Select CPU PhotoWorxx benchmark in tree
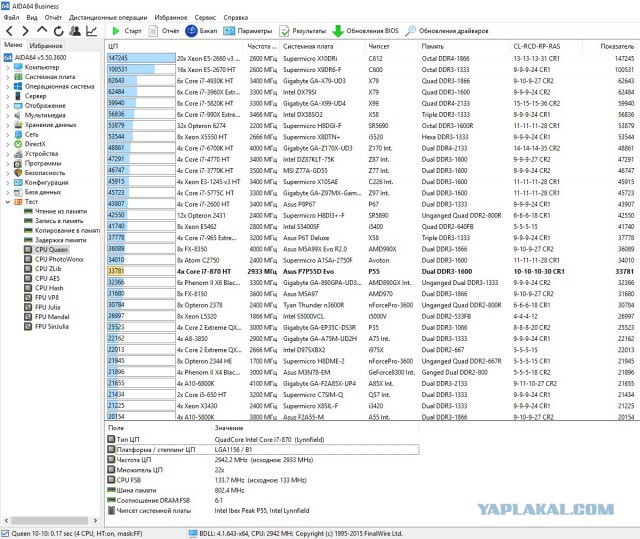The width and height of the screenshot is (640, 539). (x=58, y=258)
